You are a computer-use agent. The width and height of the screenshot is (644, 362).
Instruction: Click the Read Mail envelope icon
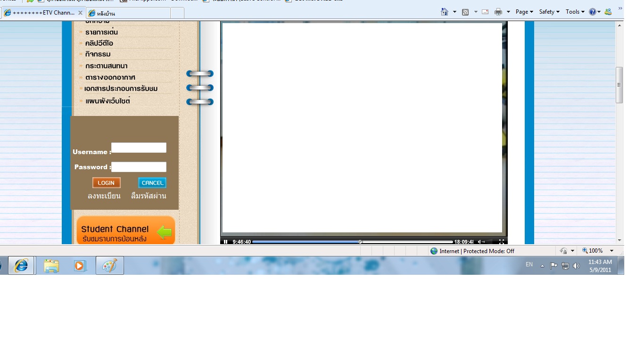pyautogui.click(x=485, y=12)
